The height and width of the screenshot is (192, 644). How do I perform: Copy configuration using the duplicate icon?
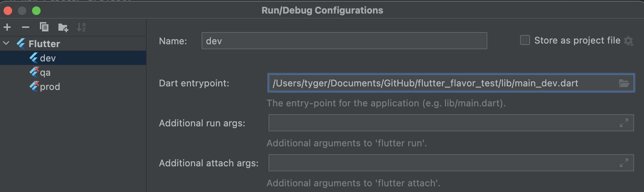click(x=44, y=27)
